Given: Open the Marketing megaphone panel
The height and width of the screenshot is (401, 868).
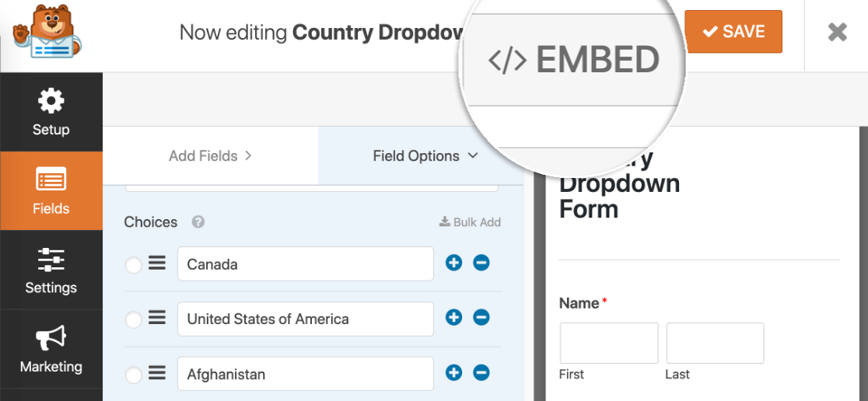Looking at the screenshot, I should (51, 349).
